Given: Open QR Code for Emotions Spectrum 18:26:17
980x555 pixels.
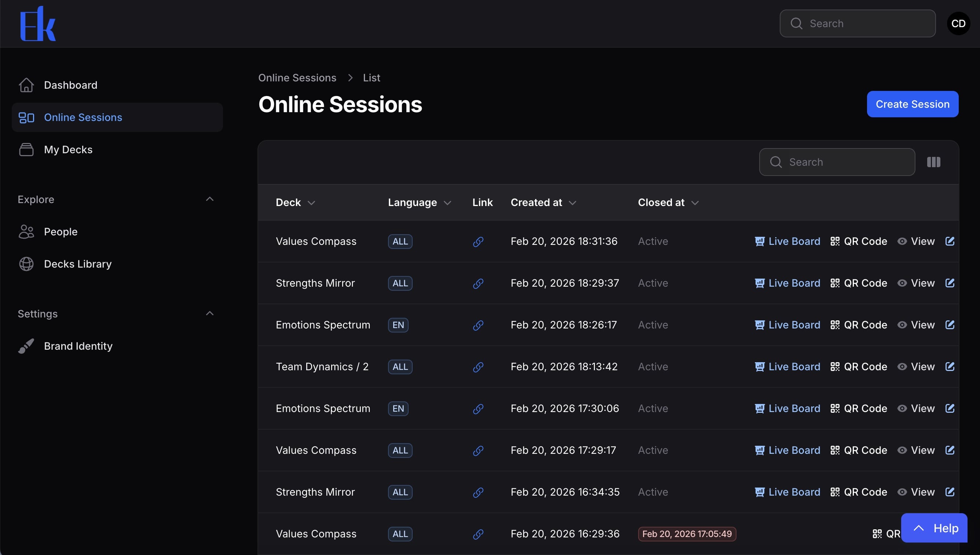Looking at the screenshot, I should pos(859,325).
